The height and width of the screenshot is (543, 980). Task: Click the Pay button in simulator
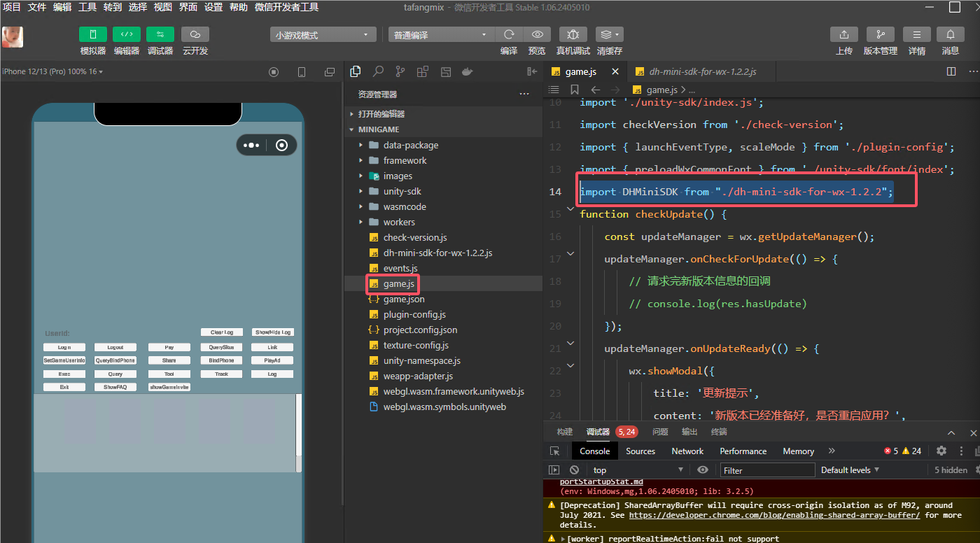coord(169,347)
